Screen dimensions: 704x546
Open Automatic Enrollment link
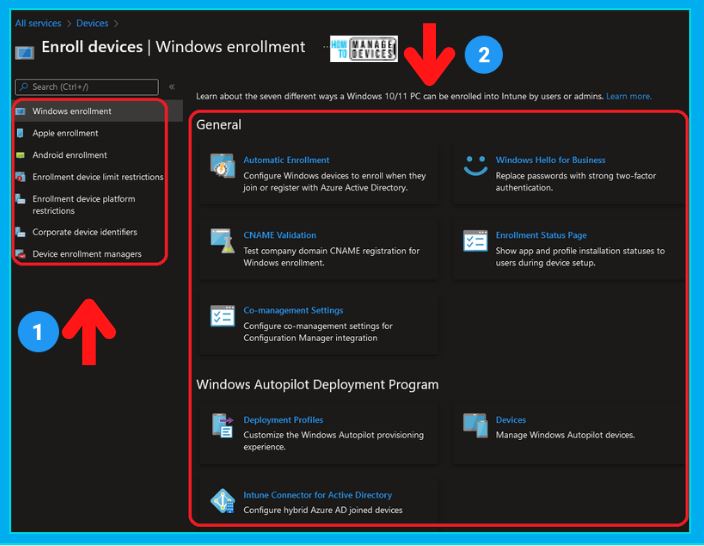286,160
